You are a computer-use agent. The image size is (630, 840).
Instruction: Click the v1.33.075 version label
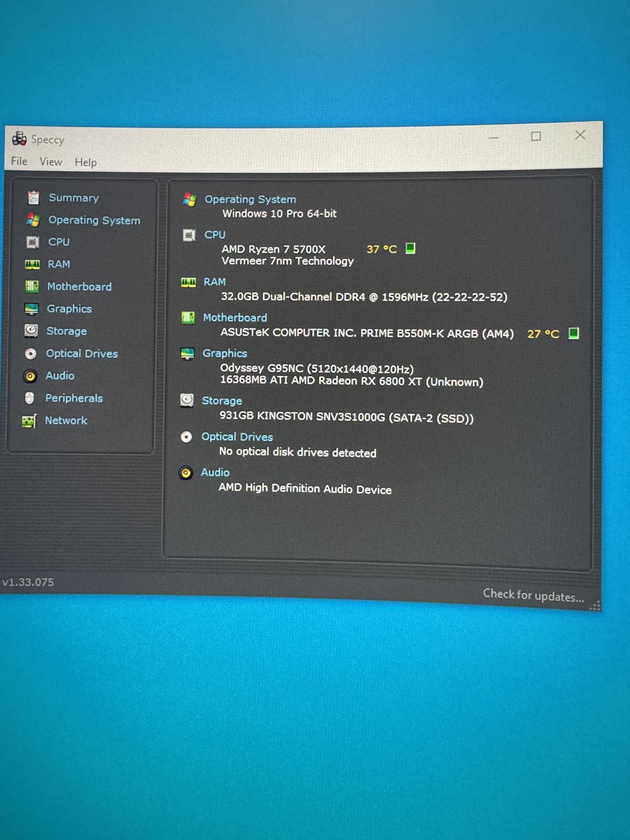click(x=28, y=582)
